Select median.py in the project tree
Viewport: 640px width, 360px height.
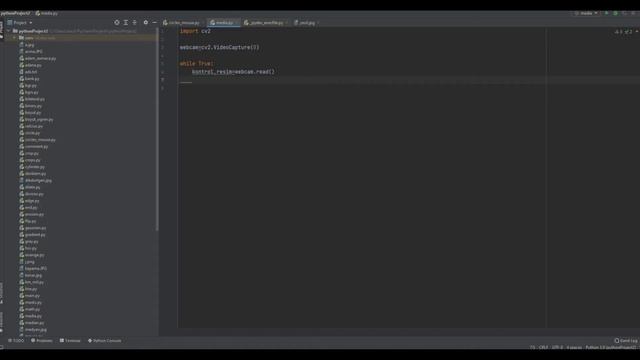click(x=31, y=323)
